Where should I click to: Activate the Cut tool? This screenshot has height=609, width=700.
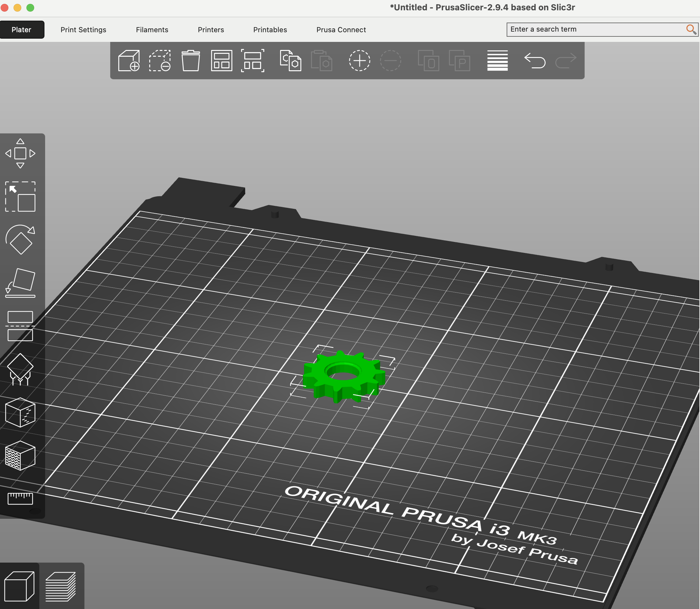[20, 326]
